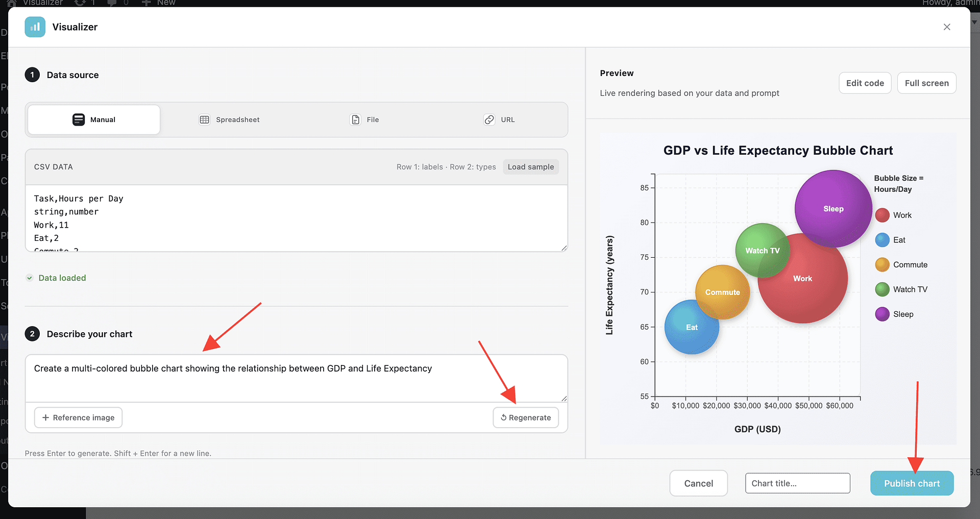Add a Reference image
Image resolution: width=980 pixels, height=519 pixels.
[x=78, y=417]
